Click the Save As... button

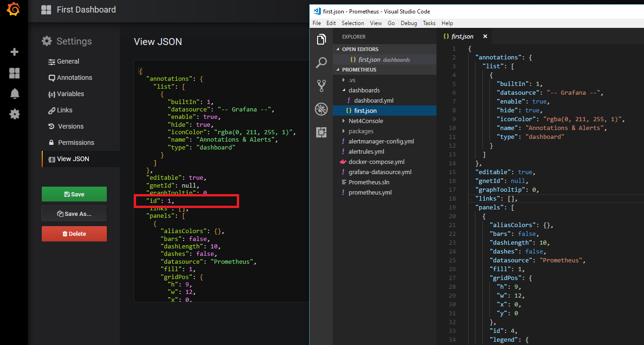(x=74, y=214)
